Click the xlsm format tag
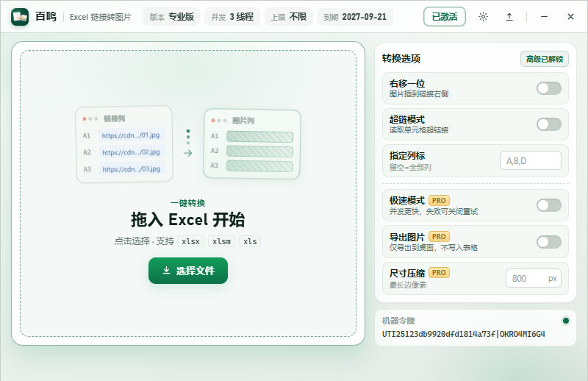The image size is (588, 381). coord(221,241)
